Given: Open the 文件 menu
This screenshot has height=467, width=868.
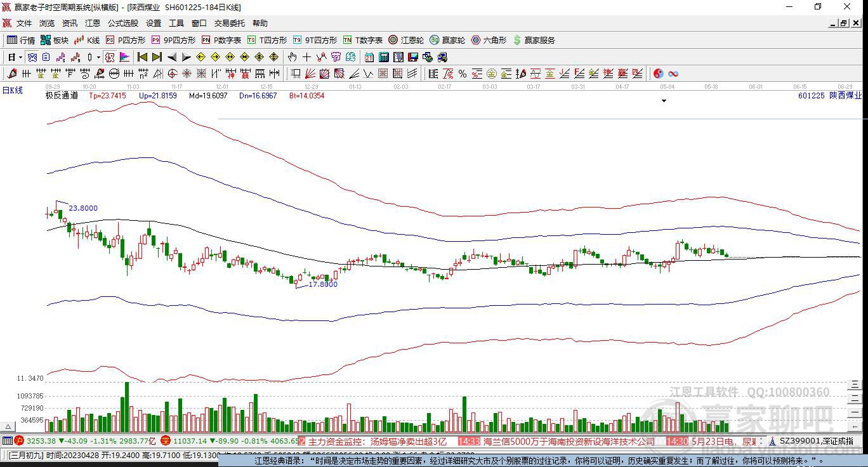Looking at the screenshot, I should click(x=24, y=23).
